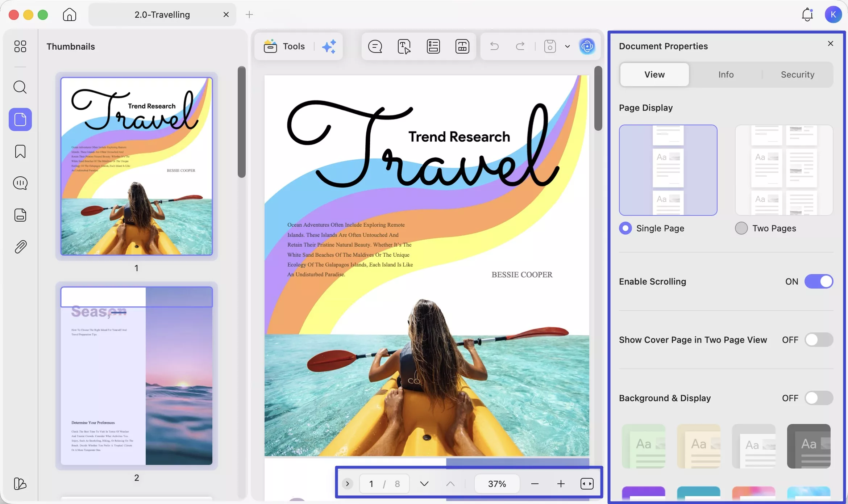Image resolution: width=848 pixels, height=504 pixels.
Task: Collapse bottom page bar with arrow
Action: pos(347,484)
